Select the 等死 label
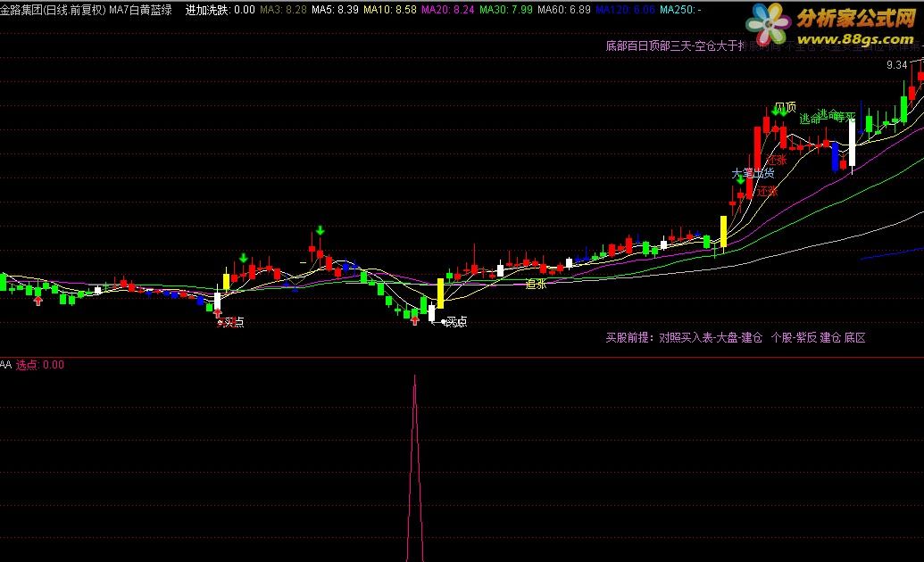 coord(845,117)
